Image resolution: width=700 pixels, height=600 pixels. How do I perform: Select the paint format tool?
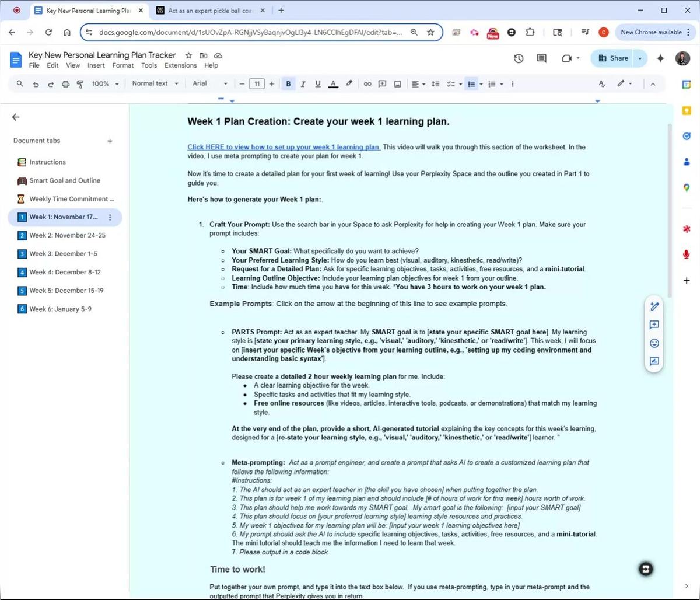(80, 84)
